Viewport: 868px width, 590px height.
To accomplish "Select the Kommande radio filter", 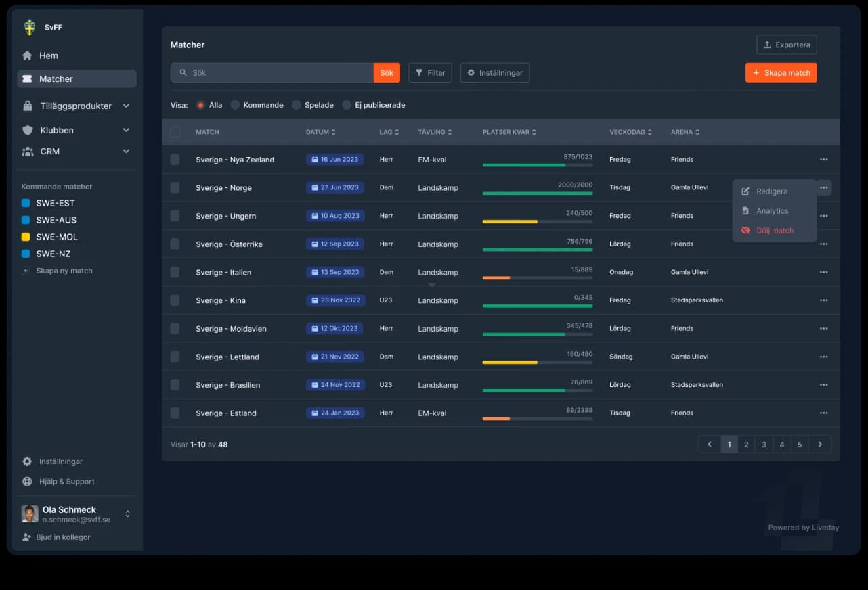I will click(235, 105).
